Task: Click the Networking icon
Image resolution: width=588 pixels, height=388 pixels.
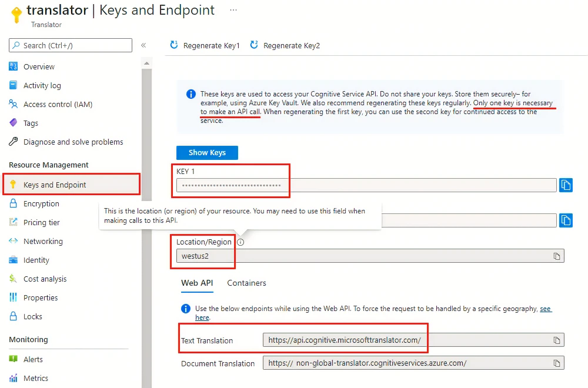Action: (x=13, y=240)
